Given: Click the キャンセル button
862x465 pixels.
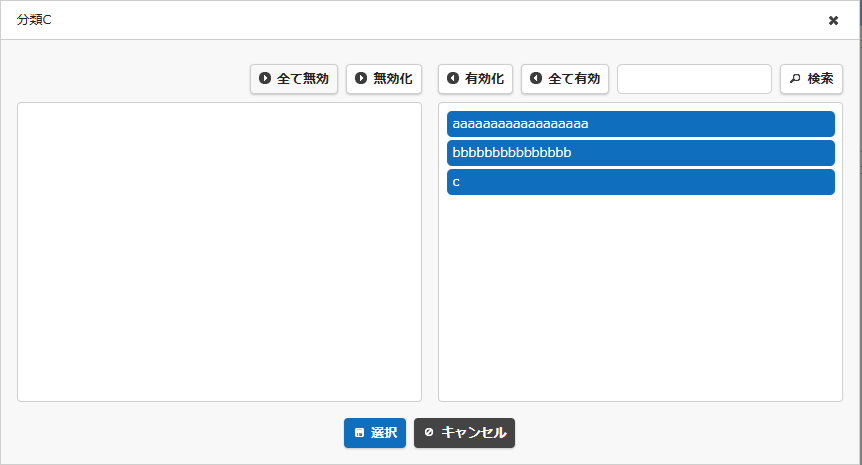Looking at the screenshot, I should coord(465,433).
